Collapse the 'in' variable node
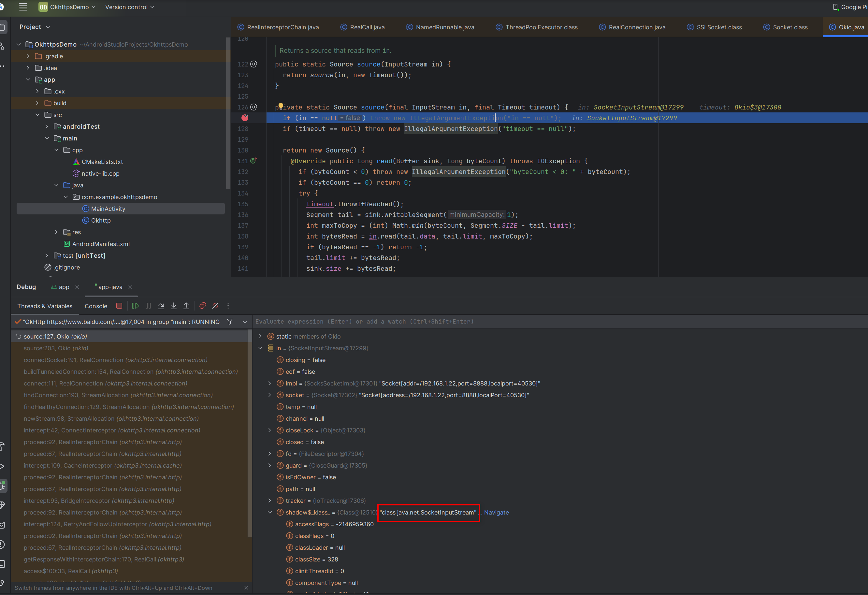 pyautogui.click(x=260, y=348)
